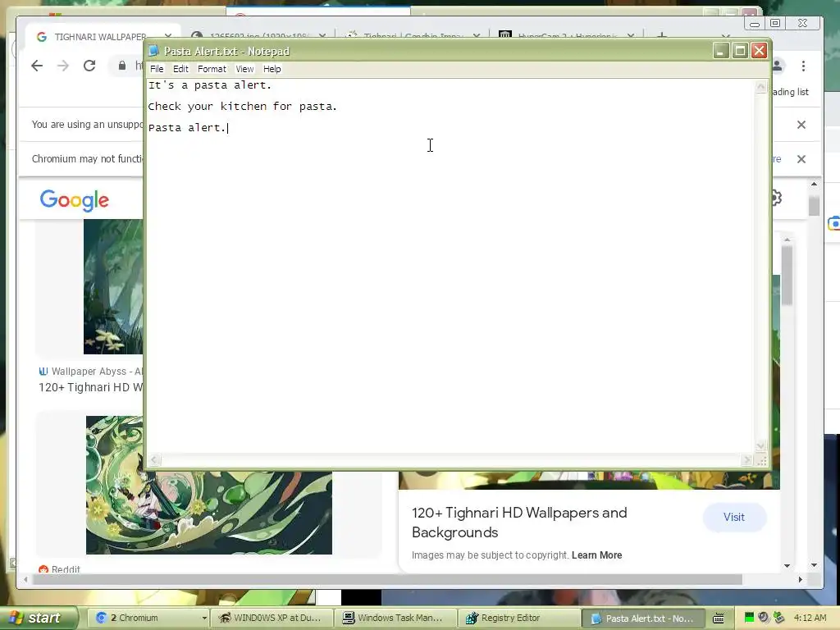Click Visit button for Tighnari wallpapers
Viewport: 840px width, 630px height.
pos(734,518)
